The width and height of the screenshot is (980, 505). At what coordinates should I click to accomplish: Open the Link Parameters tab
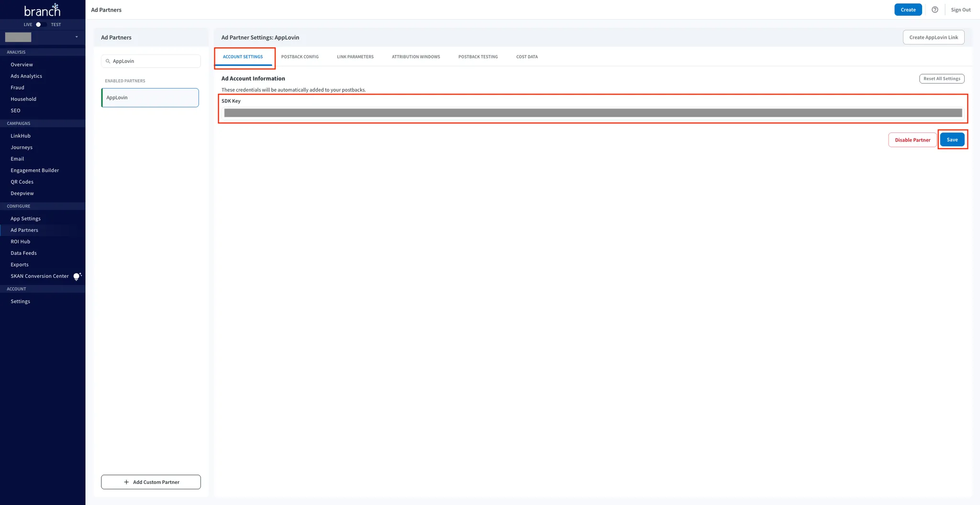[355, 57]
